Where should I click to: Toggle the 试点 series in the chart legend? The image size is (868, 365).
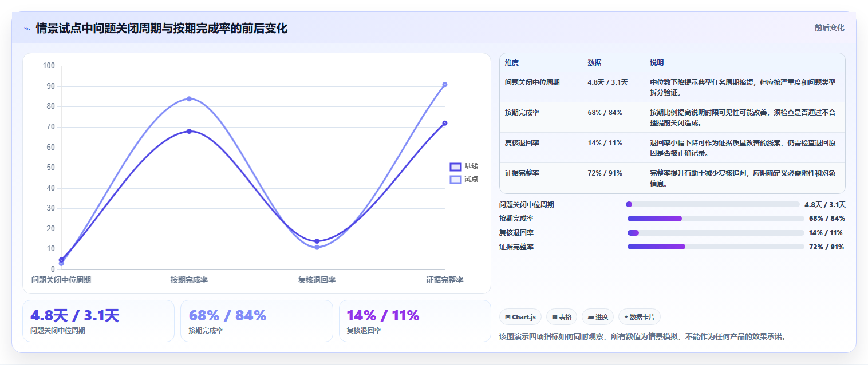[464, 179]
